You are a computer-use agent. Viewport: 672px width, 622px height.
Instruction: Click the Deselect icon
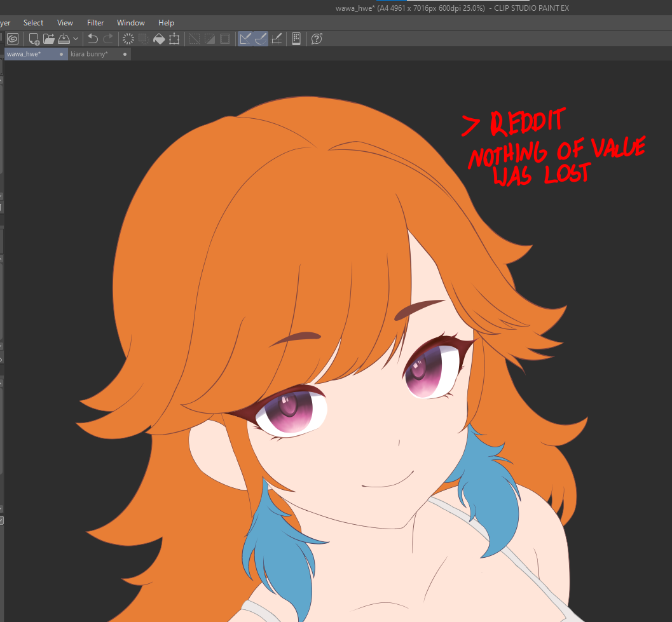pyautogui.click(x=195, y=39)
